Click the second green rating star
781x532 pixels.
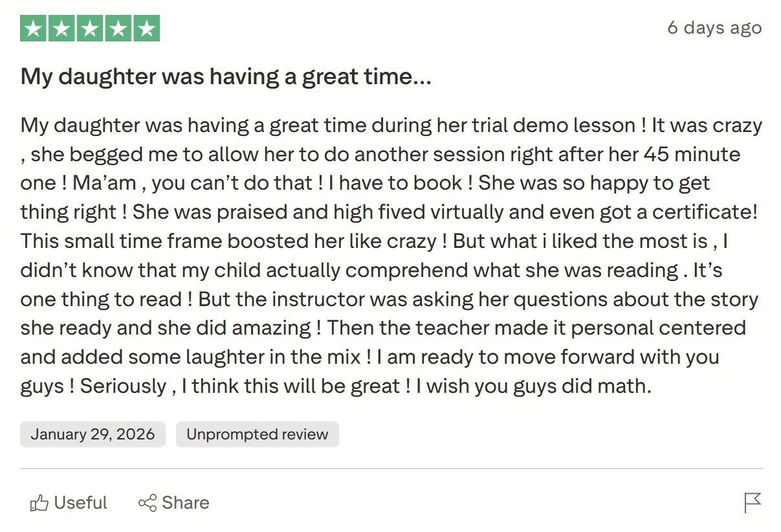(61, 28)
